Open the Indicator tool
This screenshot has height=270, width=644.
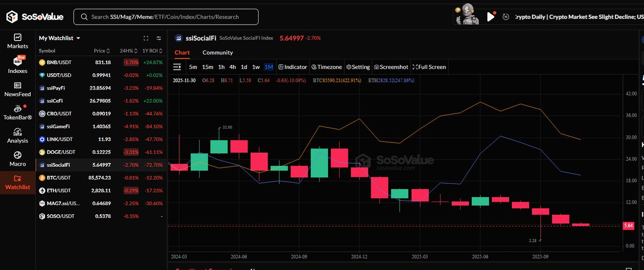pos(292,67)
